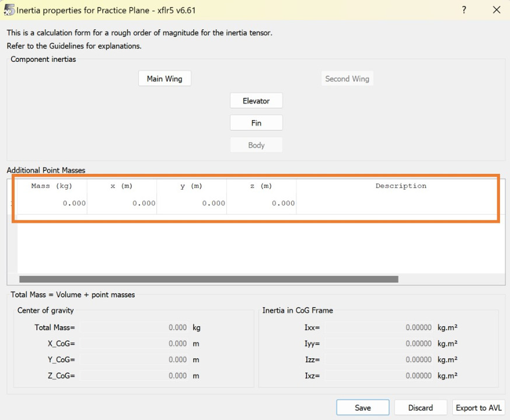510x420 pixels.
Task: Click the Description column header
Action: pyautogui.click(x=400, y=186)
